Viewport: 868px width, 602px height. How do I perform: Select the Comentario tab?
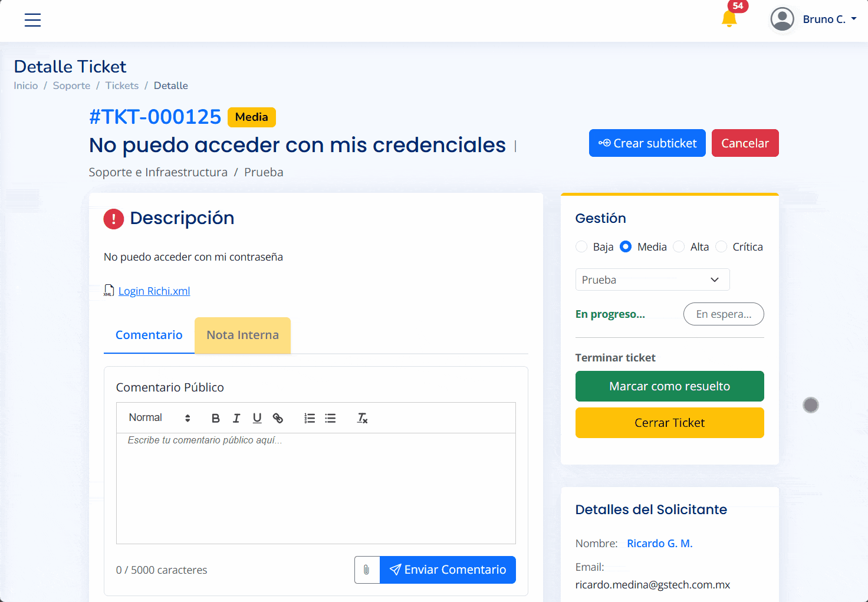point(149,335)
